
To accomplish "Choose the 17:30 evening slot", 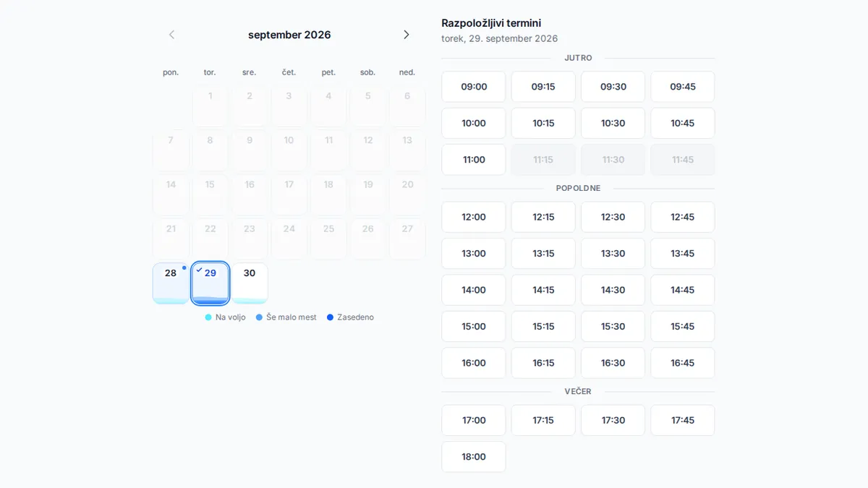I will (x=613, y=420).
